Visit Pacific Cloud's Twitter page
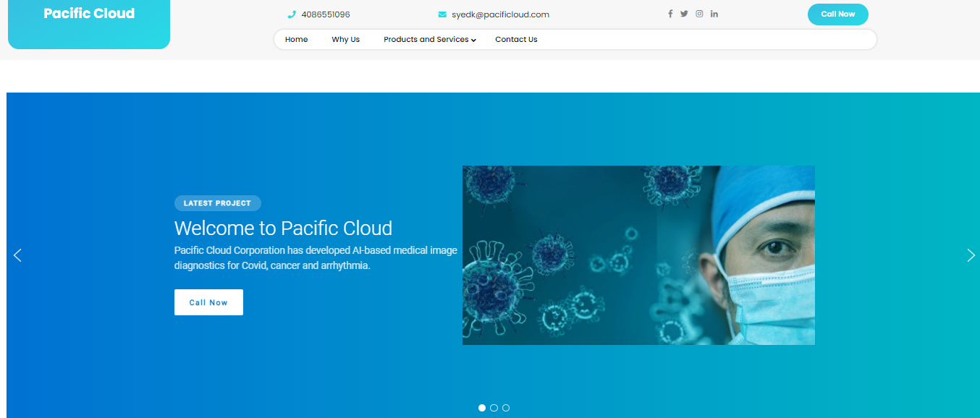Image resolution: width=980 pixels, height=418 pixels. pyautogui.click(x=684, y=13)
